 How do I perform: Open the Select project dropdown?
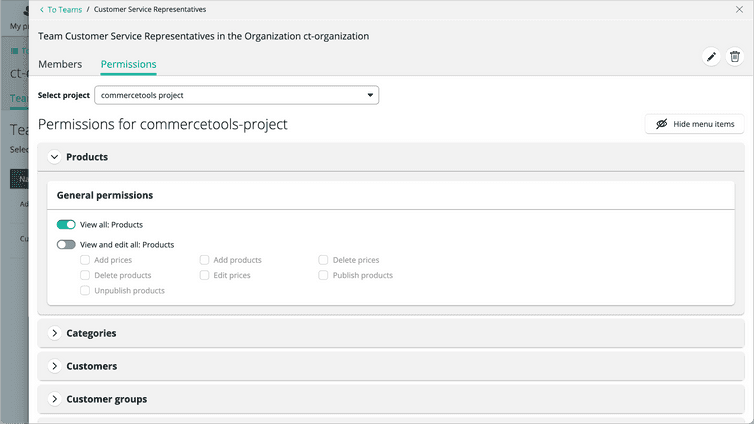237,95
